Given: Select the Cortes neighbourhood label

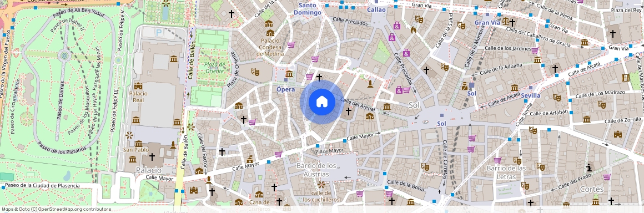Looking at the screenshot, I should pyautogui.click(x=592, y=189).
